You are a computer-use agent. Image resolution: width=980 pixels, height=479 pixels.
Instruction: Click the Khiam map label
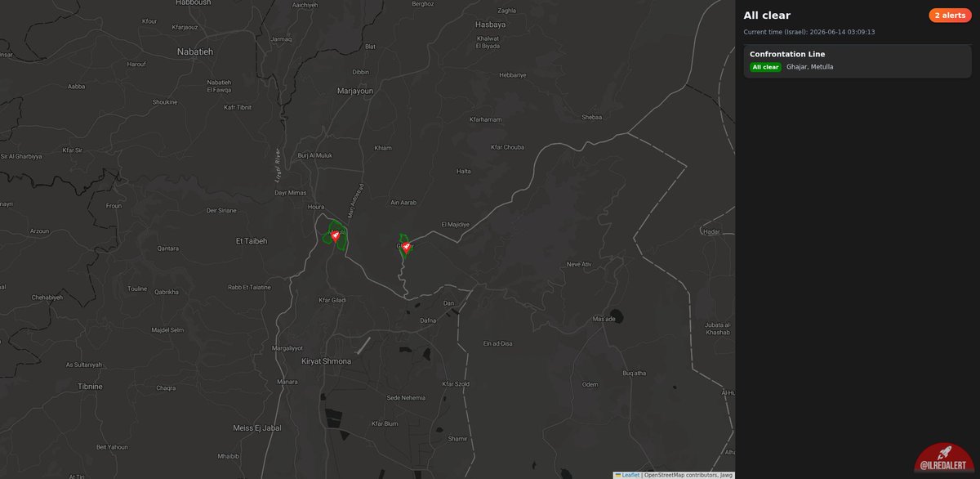pyautogui.click(x=383, y=148)
